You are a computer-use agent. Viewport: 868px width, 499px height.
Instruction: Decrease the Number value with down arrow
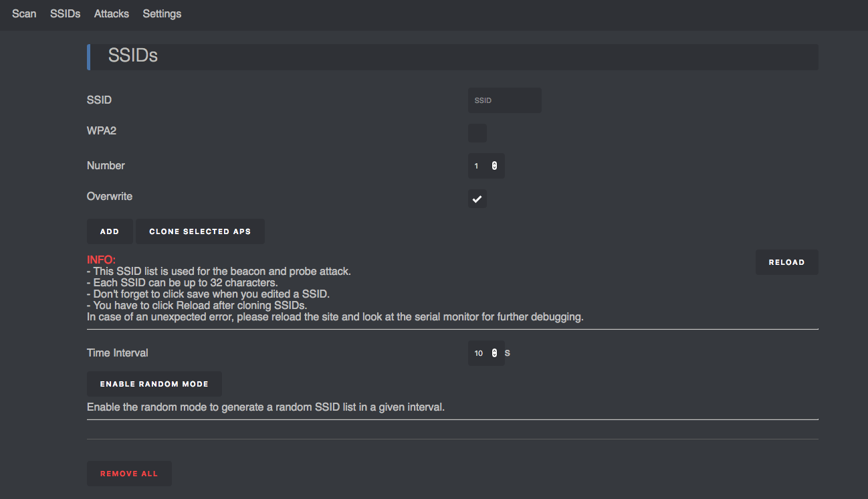pyautogui.click(x=494, y=168)
